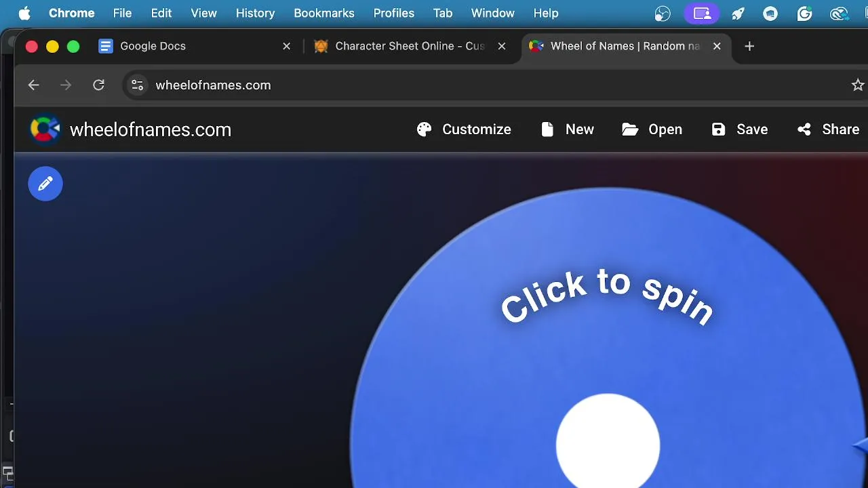
Task: Click the wheelofnames.com logo icon
Action: [x=45, y=129]
